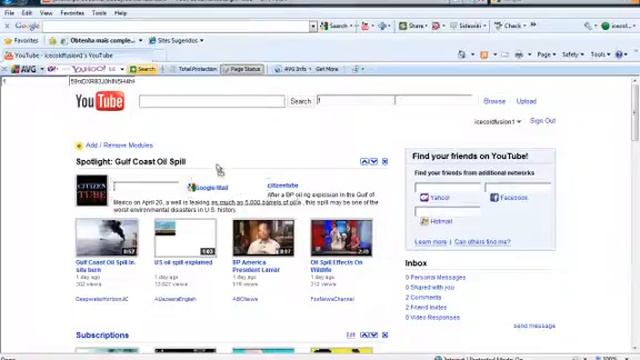This screenshot has width=640, height=360.
Task: Click the YouTube logo
Action: click(x=100, y=101)
